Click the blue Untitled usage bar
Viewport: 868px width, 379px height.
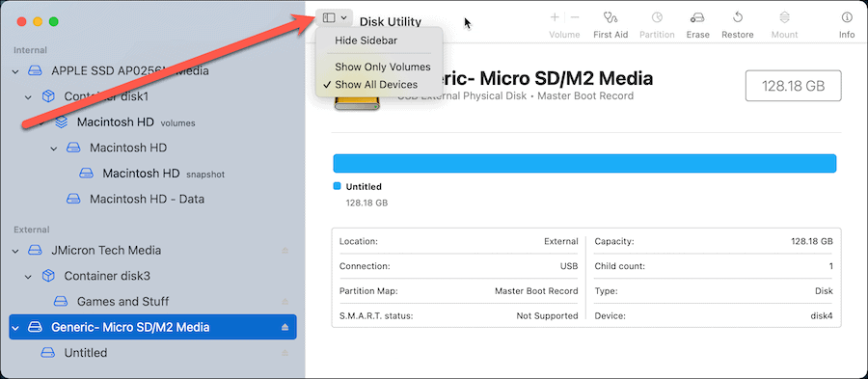click(x=584, y=164)
